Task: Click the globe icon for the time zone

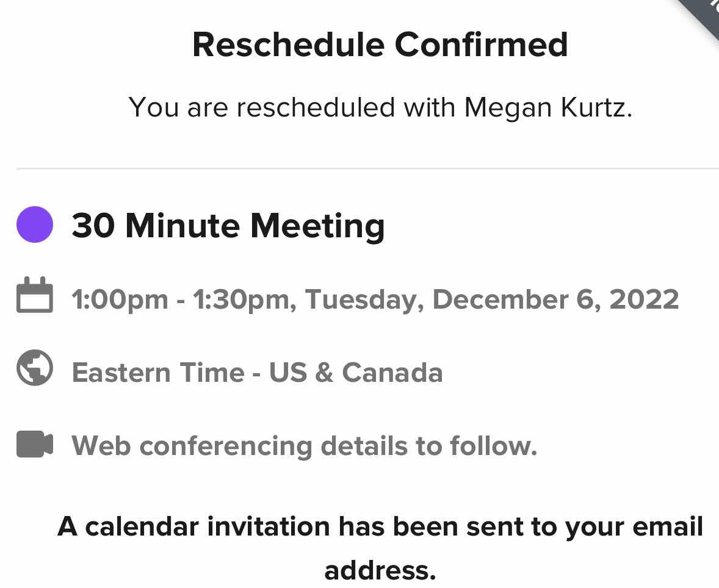Action: (x=35, y=368)
